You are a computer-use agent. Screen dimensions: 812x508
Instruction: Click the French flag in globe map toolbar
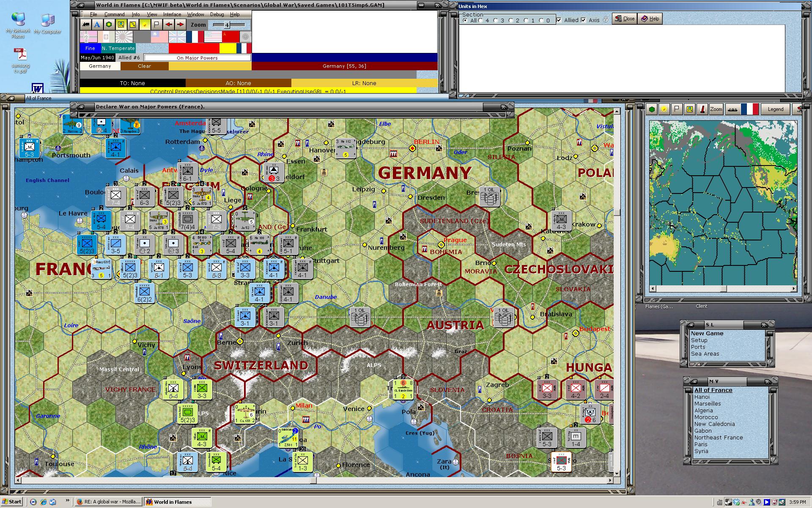tap(749, 109)
